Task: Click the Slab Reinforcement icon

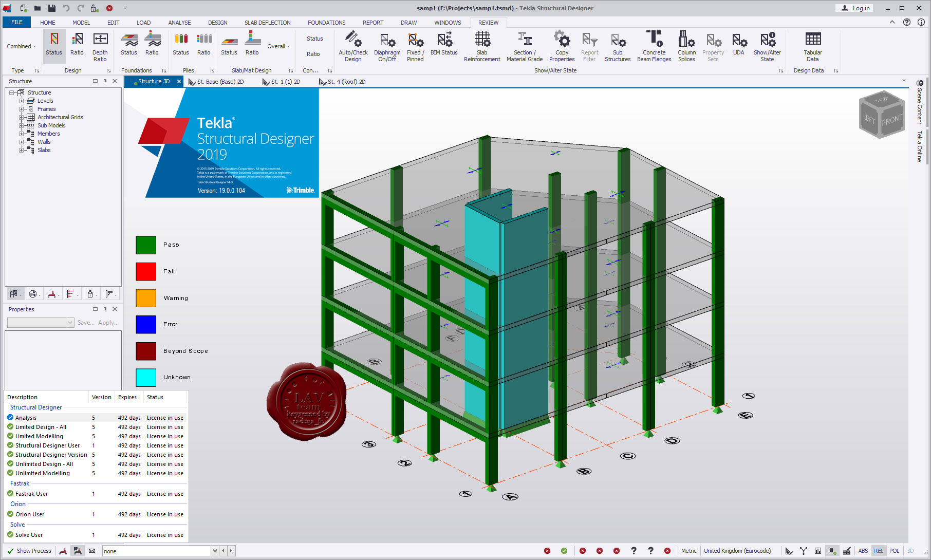Action: tap(482, 47)
